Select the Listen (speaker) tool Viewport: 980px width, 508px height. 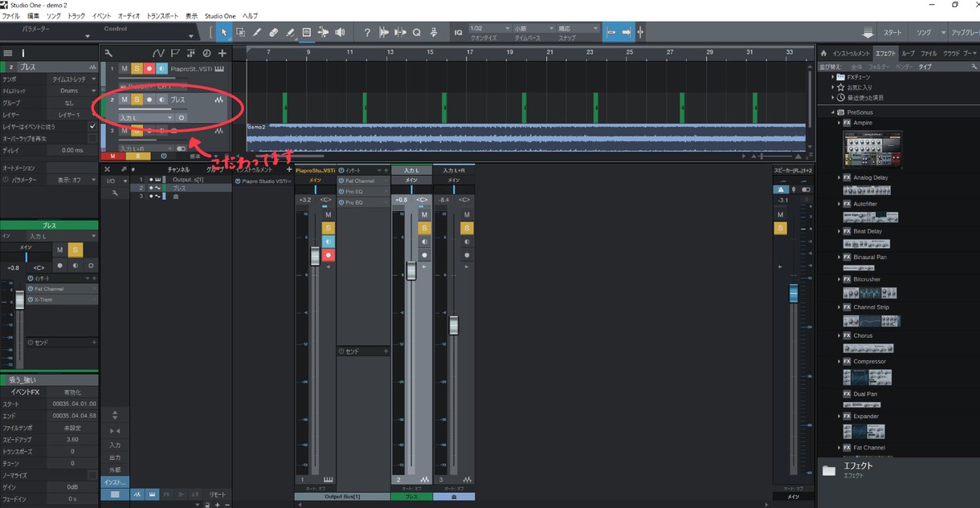(340, 32)
